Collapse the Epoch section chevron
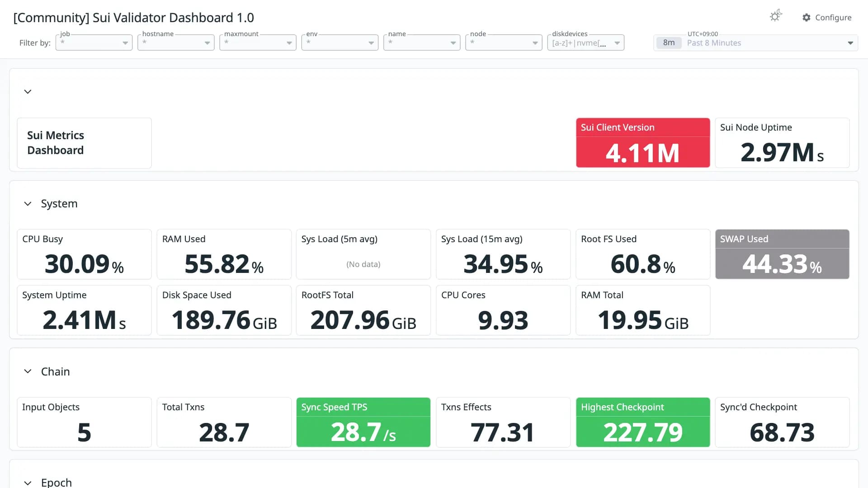868x488 pixels. (x=28, y=483)
